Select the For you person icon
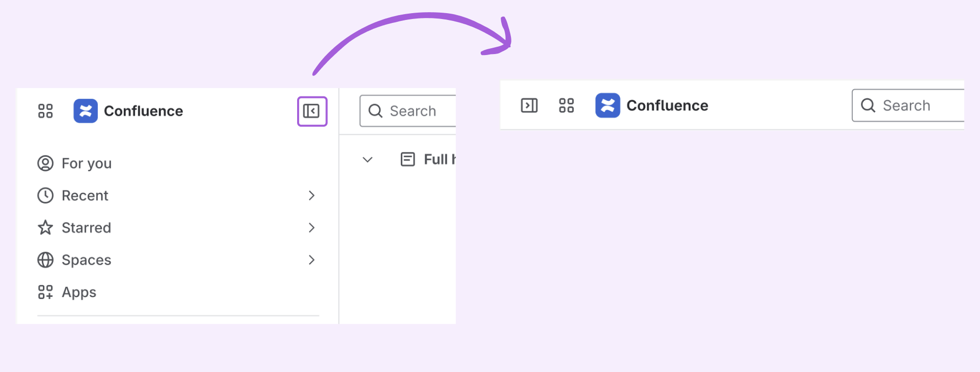 tap(45, 163)
